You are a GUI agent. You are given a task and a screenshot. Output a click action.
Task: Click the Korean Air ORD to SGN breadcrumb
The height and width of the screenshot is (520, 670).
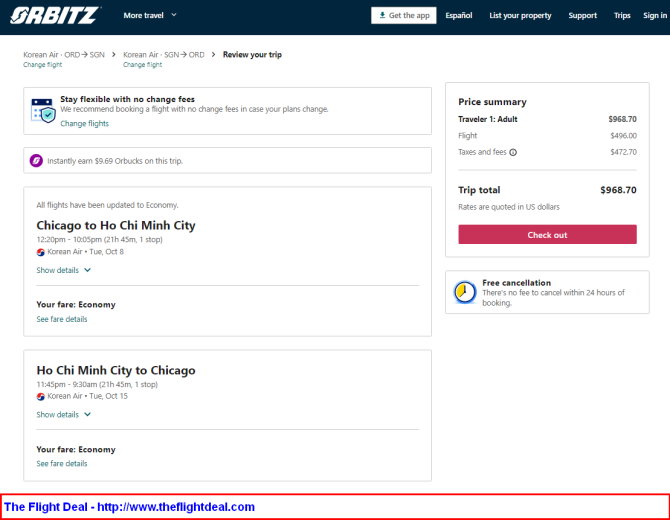64,55
